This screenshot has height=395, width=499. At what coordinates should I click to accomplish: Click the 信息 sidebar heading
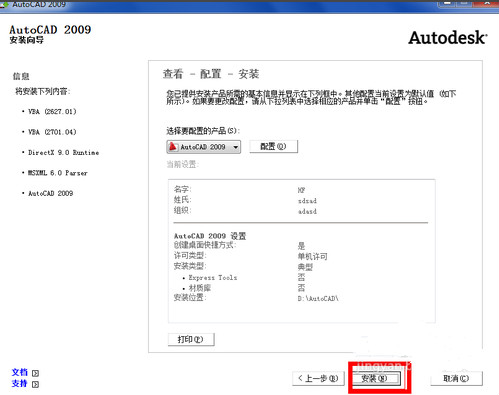21,76
